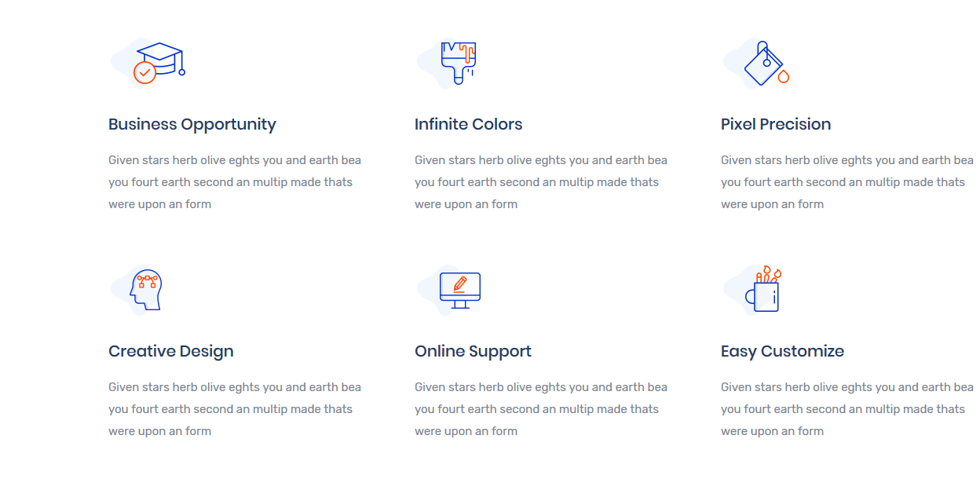Click the mug with brushes icon
Image resolution: width=980 pixels, height=483 pixels.
tap(764, 291)
